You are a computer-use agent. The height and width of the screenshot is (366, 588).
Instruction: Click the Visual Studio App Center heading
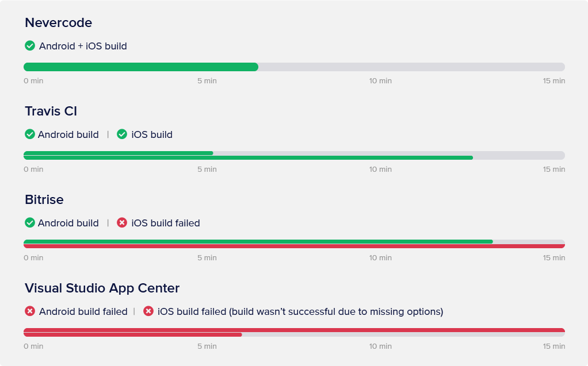(102, 288)
